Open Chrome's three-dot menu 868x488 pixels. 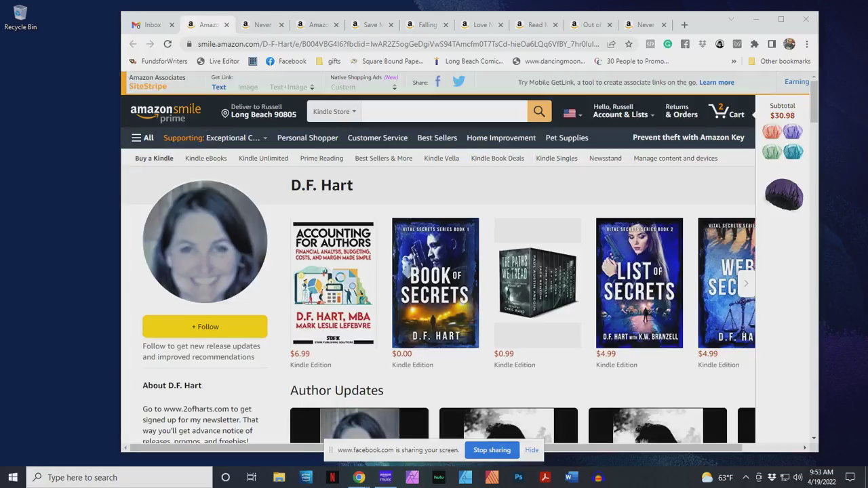[806, 44]
